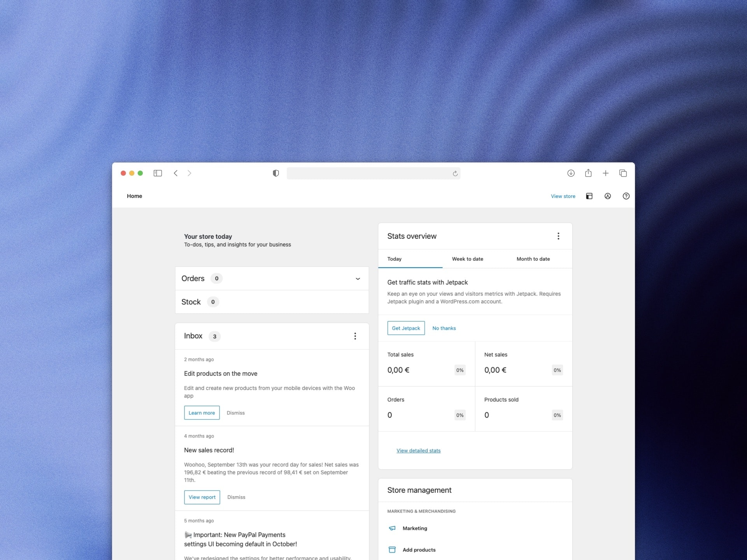The image size is (747, 560).
Task: Show the tab overview icon
Action: pyautogui.click(x=623, y=173)
